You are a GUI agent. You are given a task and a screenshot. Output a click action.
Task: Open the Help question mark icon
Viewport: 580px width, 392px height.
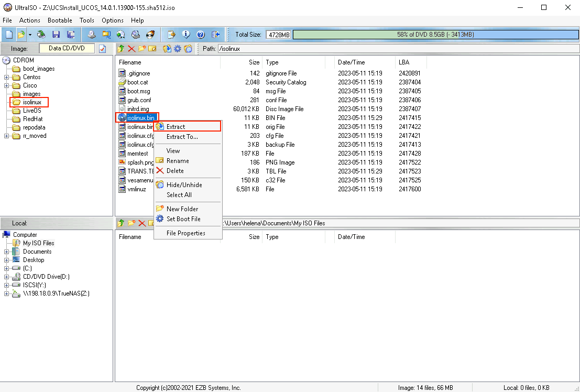(200, 35)
